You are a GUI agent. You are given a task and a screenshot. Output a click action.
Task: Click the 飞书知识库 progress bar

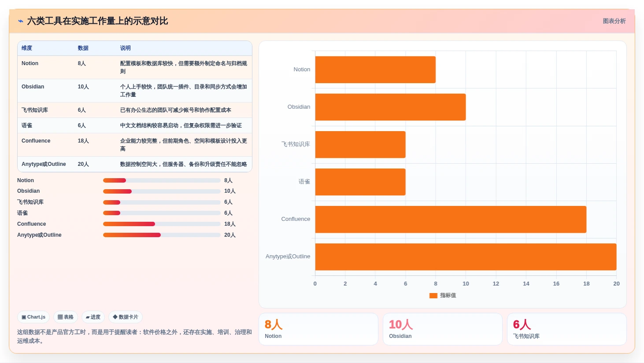click(x=162, y=202)
